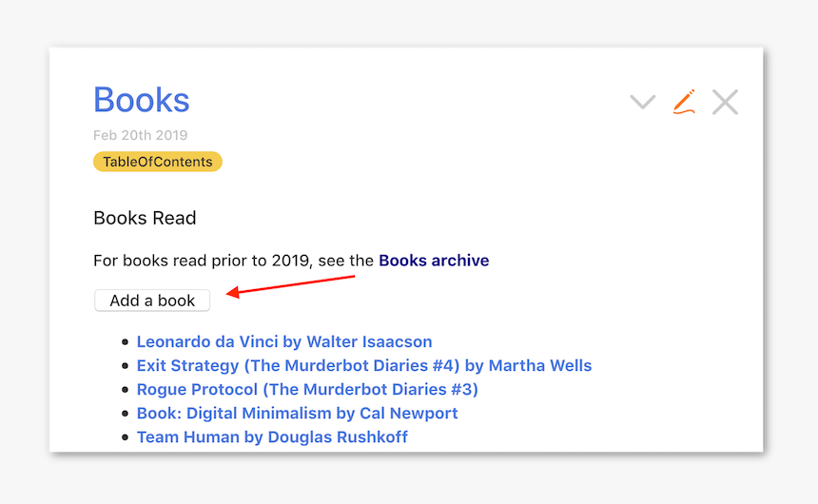The height and width of the screenshot is (504, 818).
Task: Go to Rogue Protocol (Murderbot Diaries #3)
Action: pyautogui.click(x=307, y=389)
